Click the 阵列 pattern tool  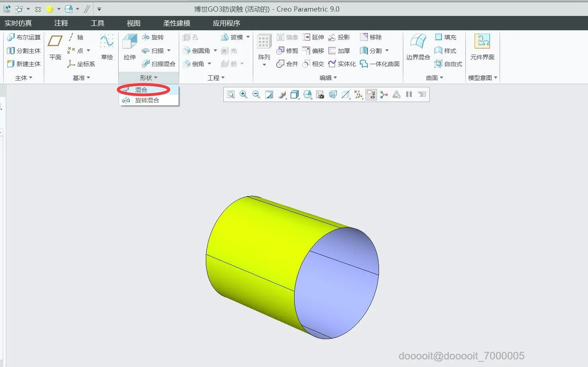(x=264, y=49)
